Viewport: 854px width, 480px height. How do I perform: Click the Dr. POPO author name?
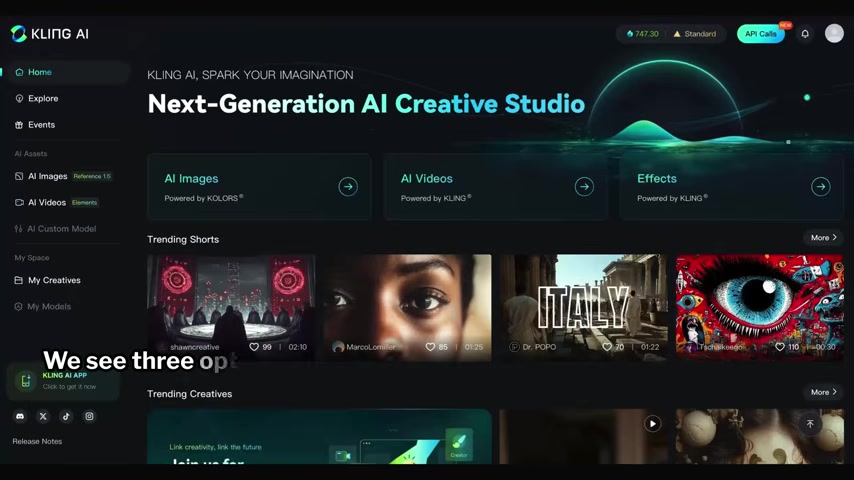[539, 347]
